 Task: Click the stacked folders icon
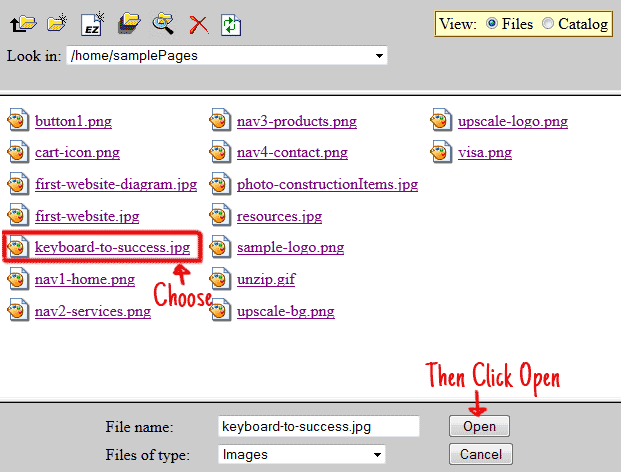point(129,22)
